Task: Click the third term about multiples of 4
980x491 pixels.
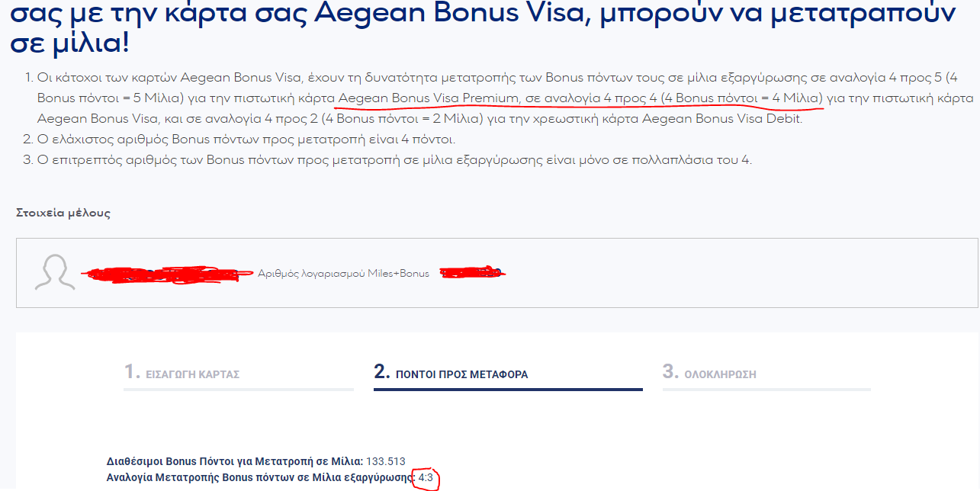Action: pyautogui.click(x=394, y=160)
